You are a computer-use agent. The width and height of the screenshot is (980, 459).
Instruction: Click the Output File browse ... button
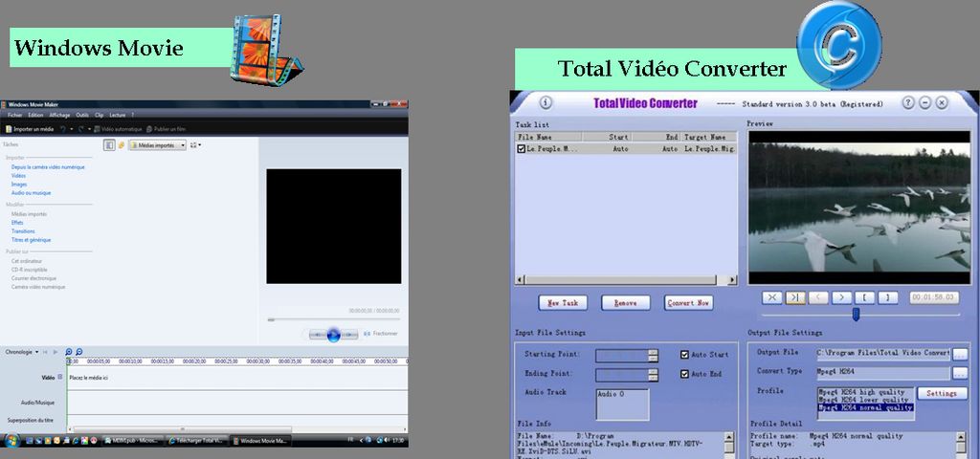click(x=959, y=354)
